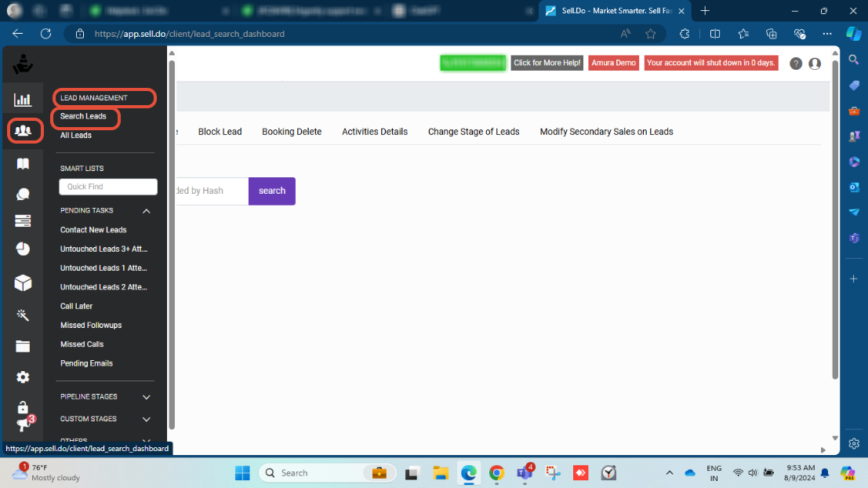868x488 pixels.
Task: Open the dashboard bar chart icon
Action: pos(23,100)
